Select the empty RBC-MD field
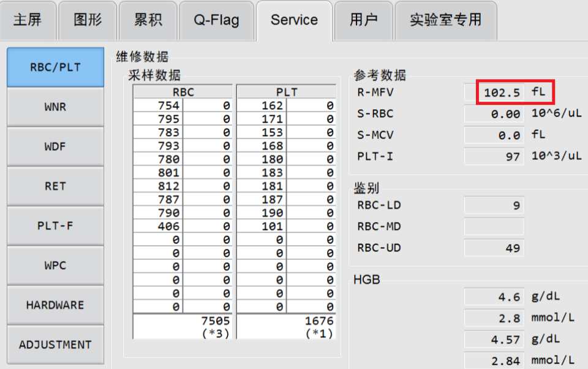Screen dimensions: 588x369 click(494, 227)
